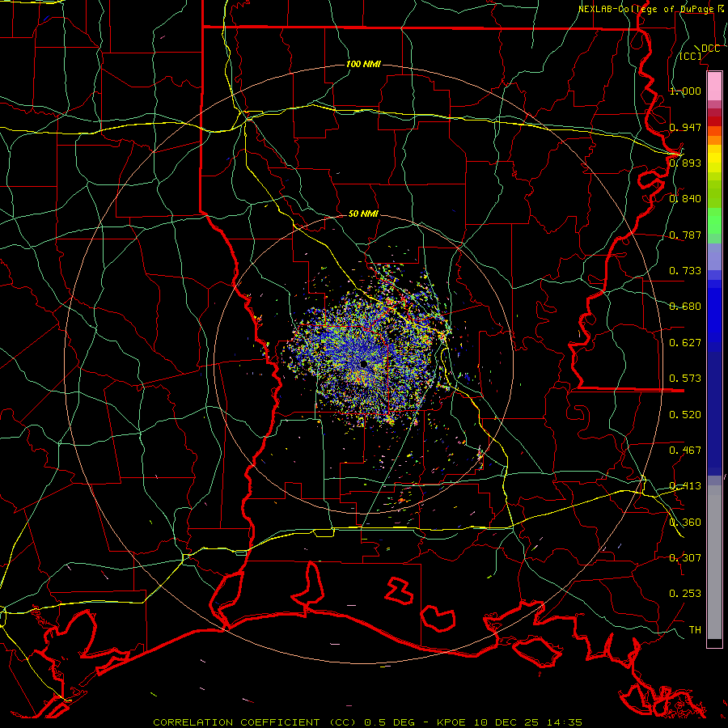This screenshot has height=728, width=728.
Task: Click the 0.787 value on the color scale
Action: (x=685, y=235)
